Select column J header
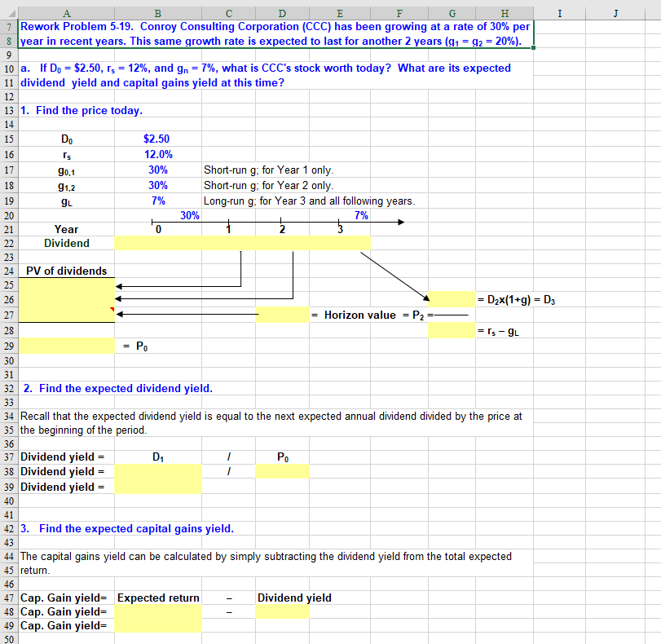The image size is (661, 644). click(x=615, y=14)
